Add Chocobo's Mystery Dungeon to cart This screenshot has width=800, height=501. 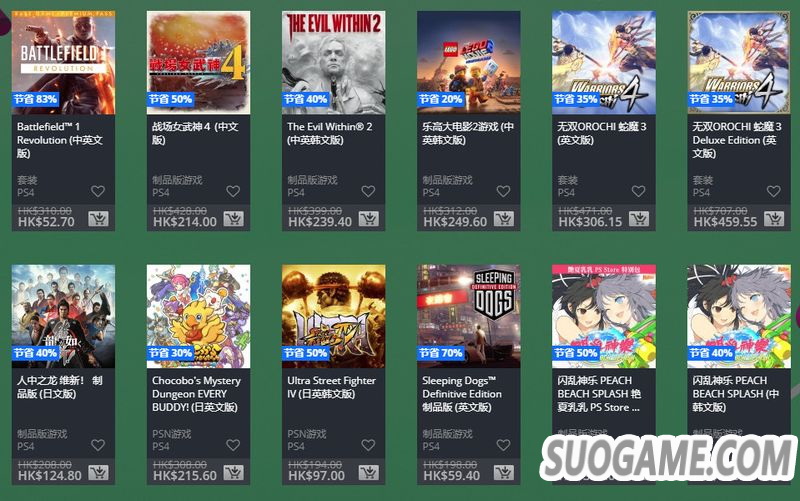pos(233,472)
